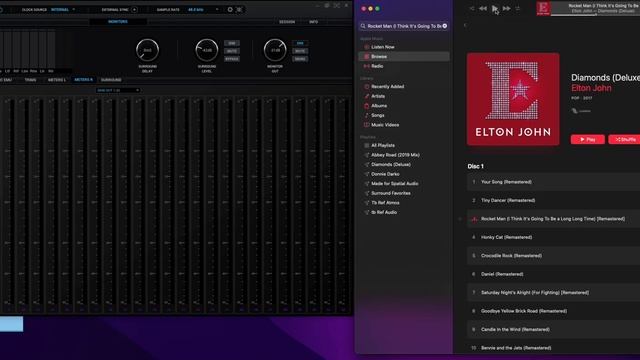
Task: Click the Diamonds album cover artwork
Action: 513,99
